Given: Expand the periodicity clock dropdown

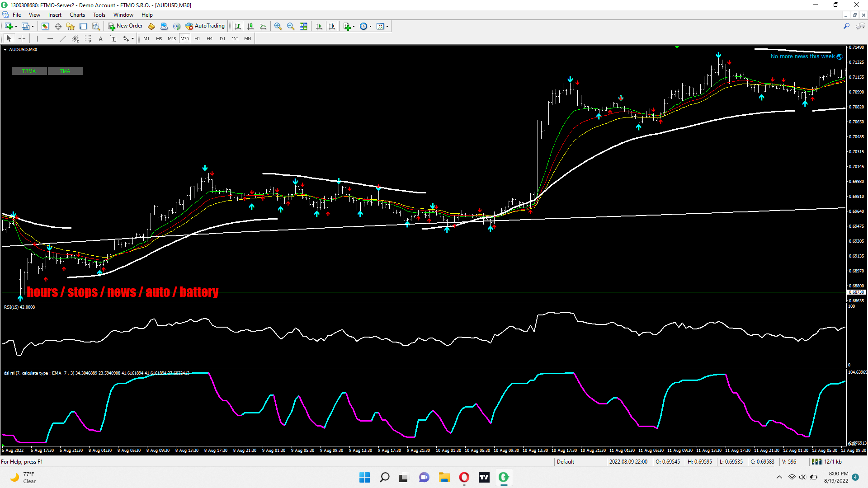Looking at the screenshot, I should point(371,26).
